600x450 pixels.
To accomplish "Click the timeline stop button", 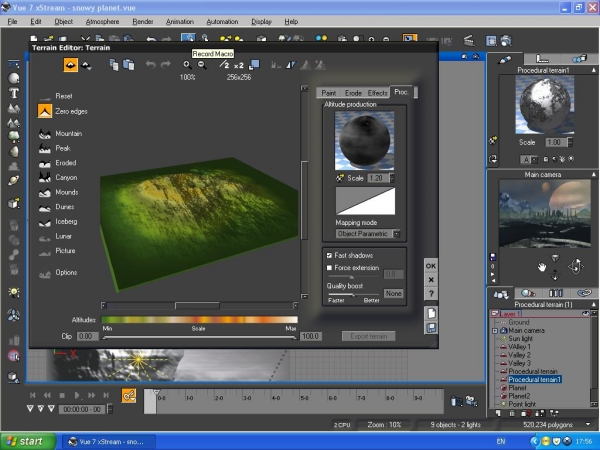I will click(62, 395).
